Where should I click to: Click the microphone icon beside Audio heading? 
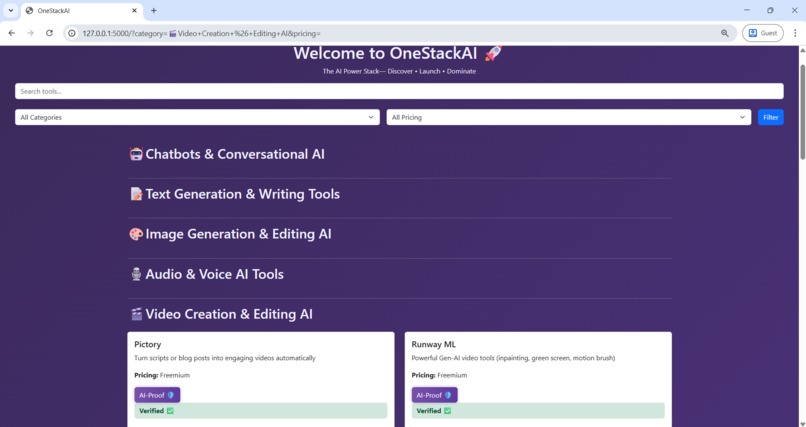click(x=136, y=274)
